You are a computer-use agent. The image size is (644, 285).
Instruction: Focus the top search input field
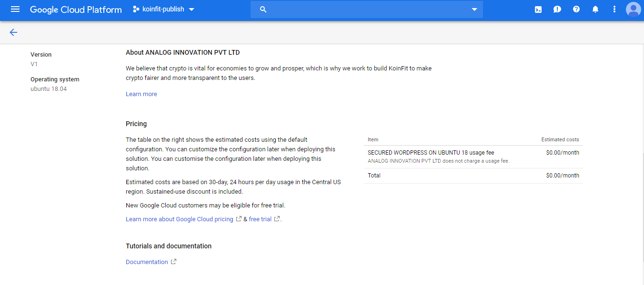point(367,10)
